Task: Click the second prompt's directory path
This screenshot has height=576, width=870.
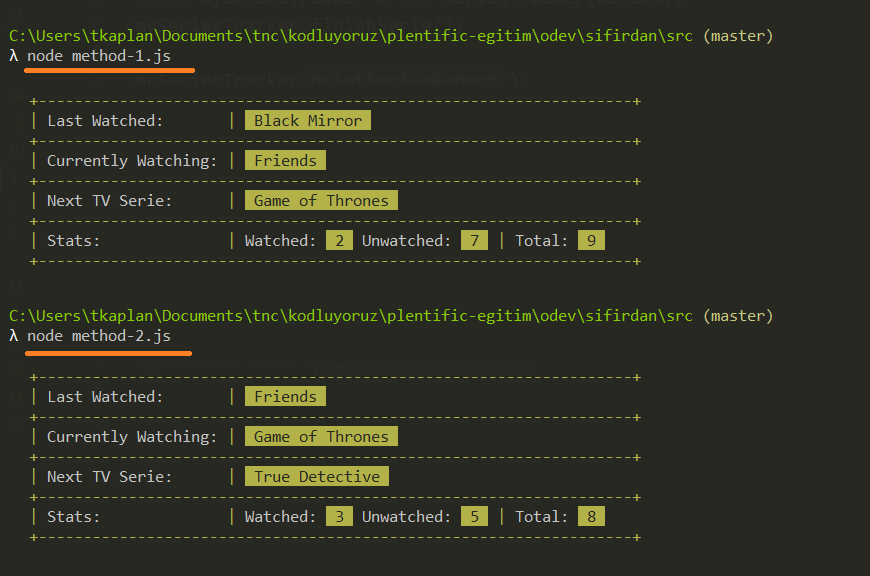Action: [x=351, y=316]
